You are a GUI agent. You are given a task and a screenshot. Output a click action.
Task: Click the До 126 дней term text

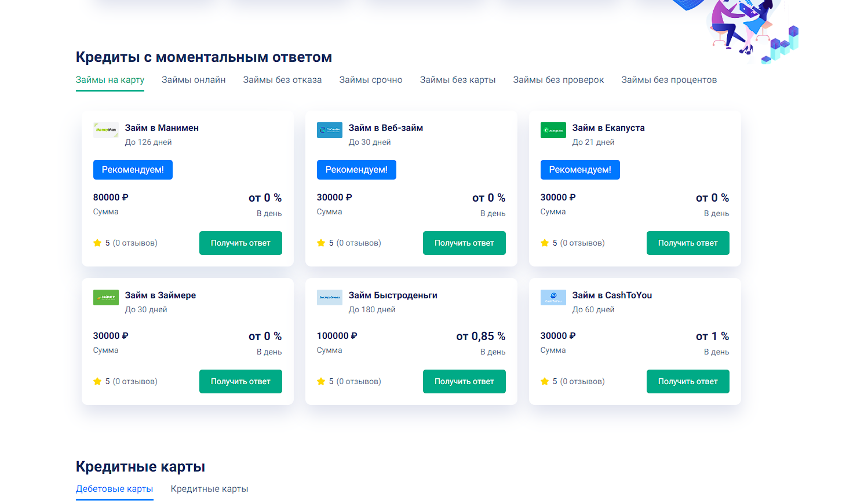[x=148, y=143]
